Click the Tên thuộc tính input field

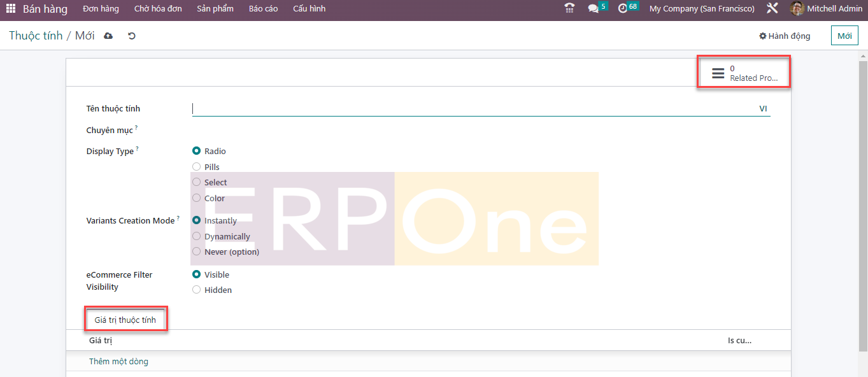[x=471, y=109]
